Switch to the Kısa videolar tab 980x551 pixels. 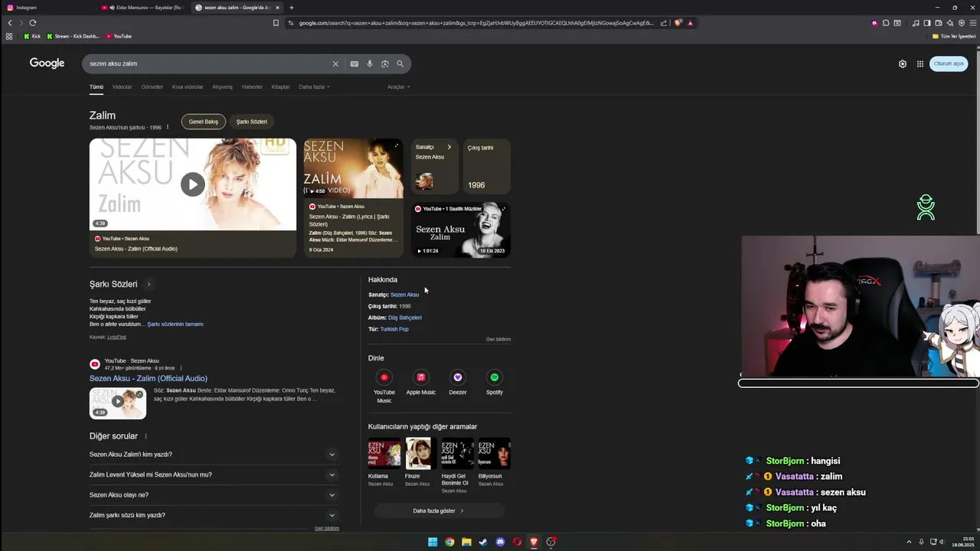click(x=188, y=86)
